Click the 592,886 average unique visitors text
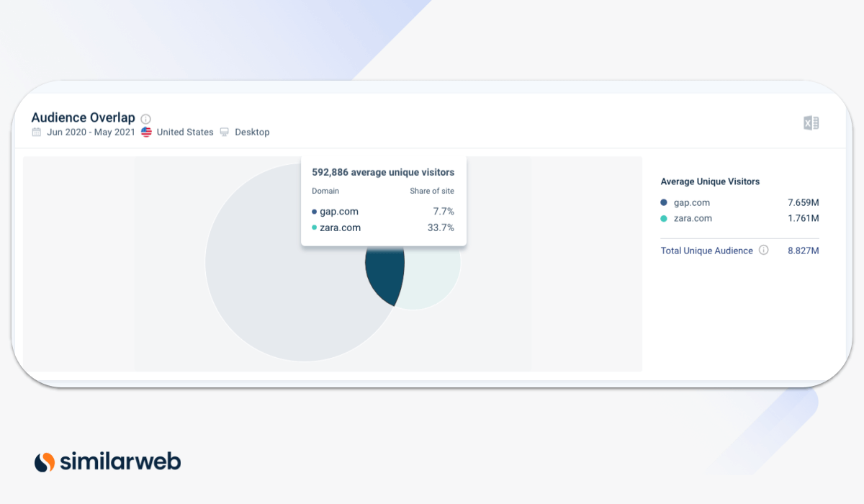Image resolution: width=864 pixels, height=504 pixels. point(383,173)
